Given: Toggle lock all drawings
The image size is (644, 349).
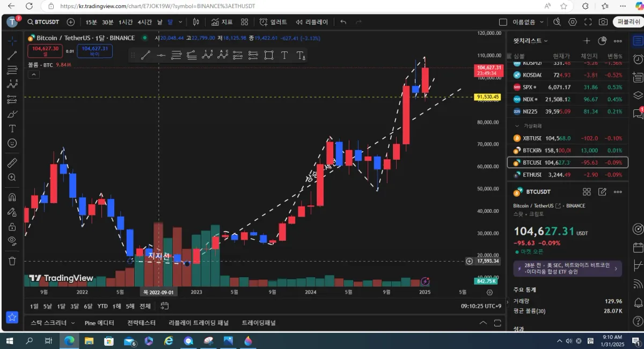Looking at the screenshot, I should (12, 226).
